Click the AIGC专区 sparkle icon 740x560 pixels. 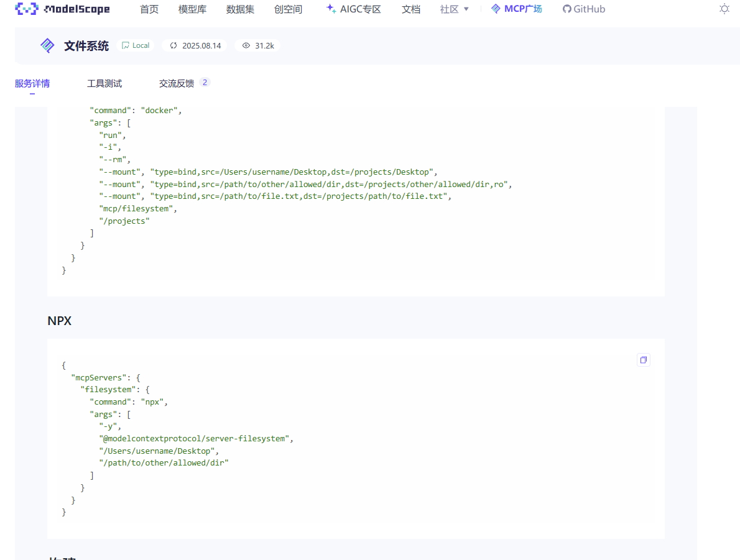[331, 9]
